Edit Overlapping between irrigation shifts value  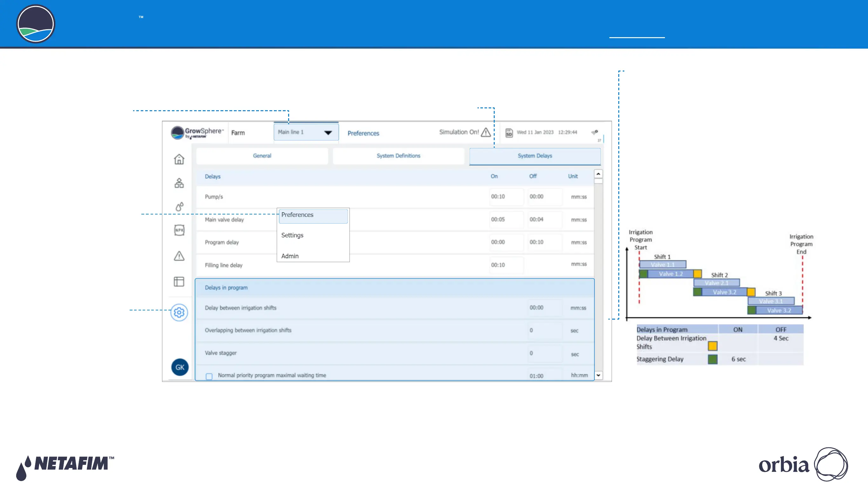(545, 330)
